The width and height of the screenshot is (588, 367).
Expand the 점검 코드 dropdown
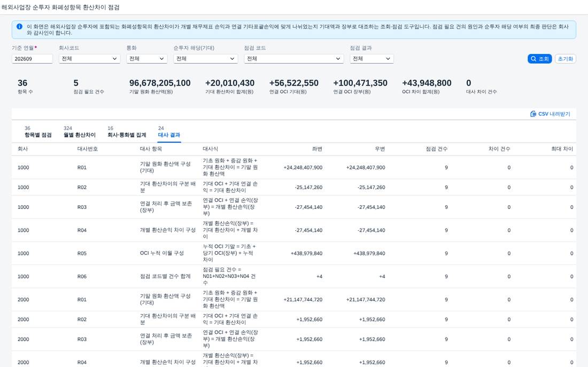coord(293,59)
